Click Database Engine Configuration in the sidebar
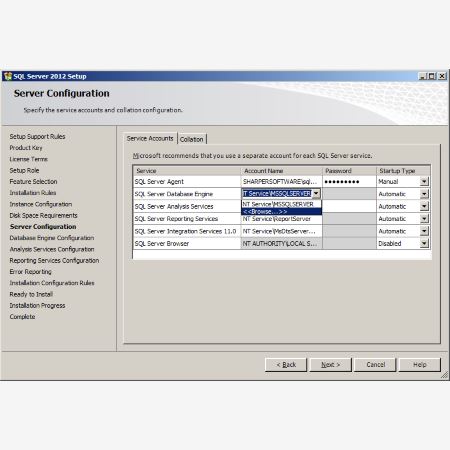 pos(52,238)
